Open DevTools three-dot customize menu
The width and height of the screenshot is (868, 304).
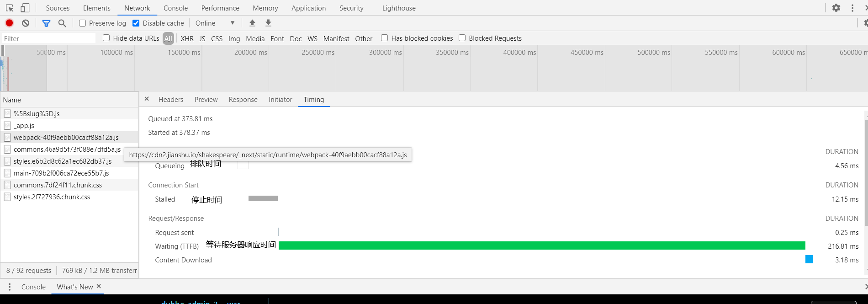tap(852, 8)
